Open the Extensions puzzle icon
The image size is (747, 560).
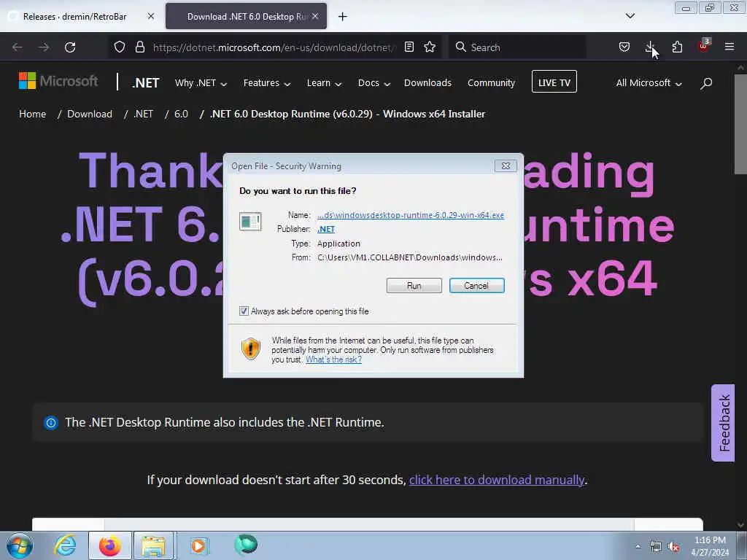(x=677, y=47)
